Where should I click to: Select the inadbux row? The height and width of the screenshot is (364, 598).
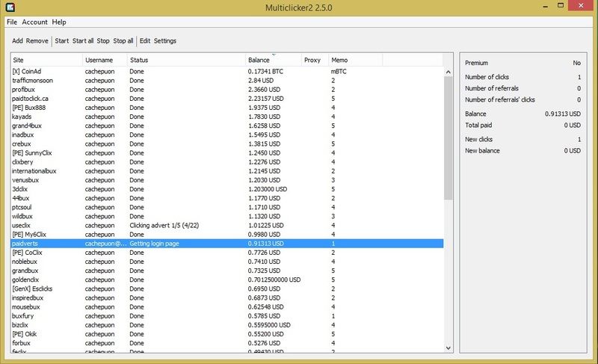pyautogui.click(x=227, y=135)
